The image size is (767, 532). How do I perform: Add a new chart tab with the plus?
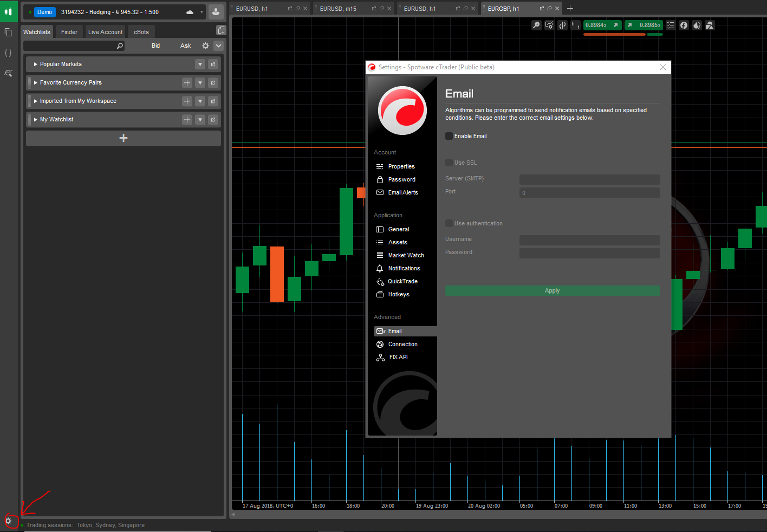click(570, 9)
